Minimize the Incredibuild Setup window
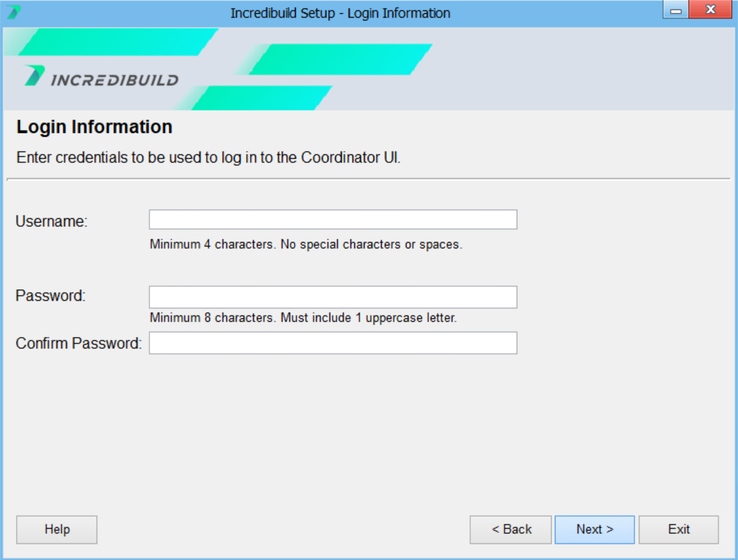 tap(676, 11)
